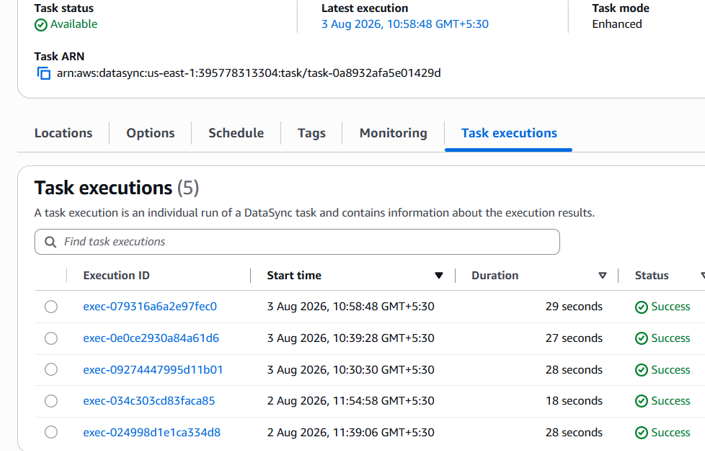705x451 pixels.
Task: Open the Schedule tab
Action: point(236,133)
